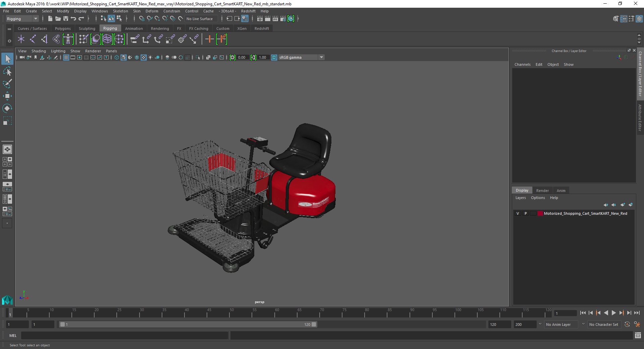Toggle Use All Lights in viewport
The height and width of the screenshot is (349, 644).
(x=150, y=57)
